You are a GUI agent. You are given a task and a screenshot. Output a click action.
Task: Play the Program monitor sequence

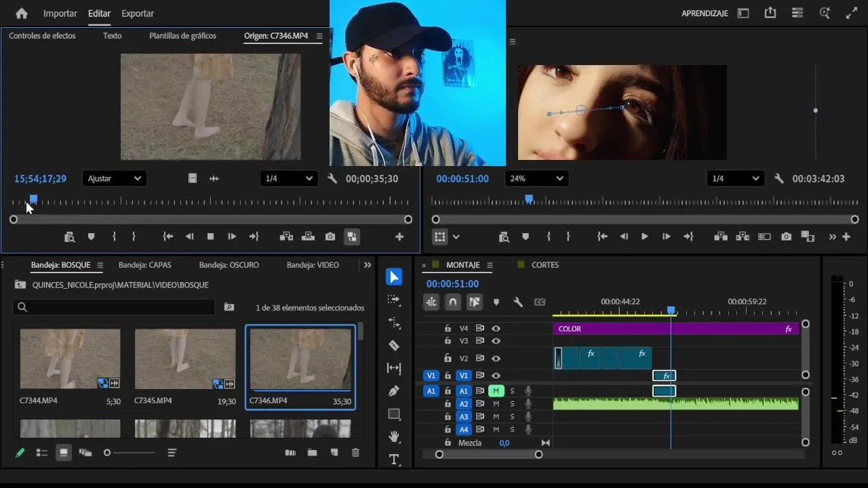pyautogui.click(x=644, y=237)
